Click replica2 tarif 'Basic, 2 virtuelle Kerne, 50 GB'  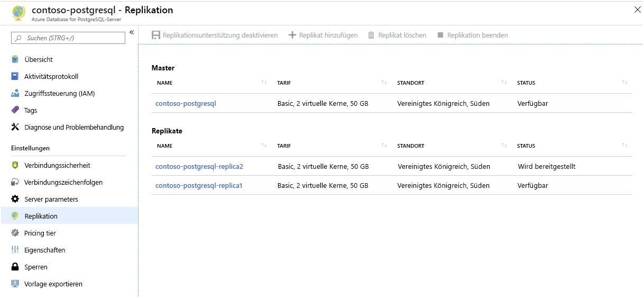click(x=324, y=166)
